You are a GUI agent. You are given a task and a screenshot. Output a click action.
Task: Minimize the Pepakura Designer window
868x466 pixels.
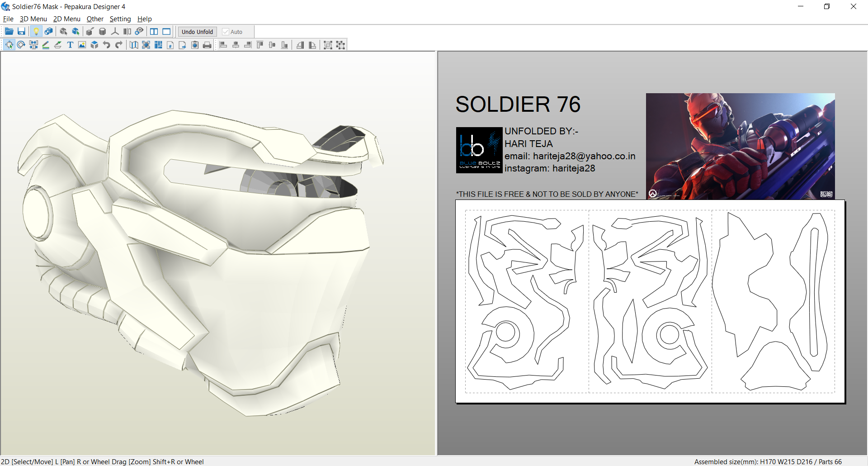[801, 6]
